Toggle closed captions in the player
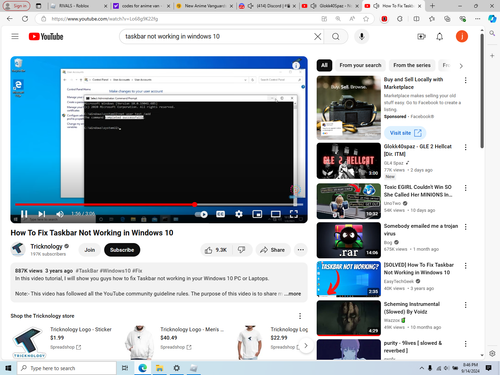Viewport: 500px width, 375px height. (x=220, y=214)
